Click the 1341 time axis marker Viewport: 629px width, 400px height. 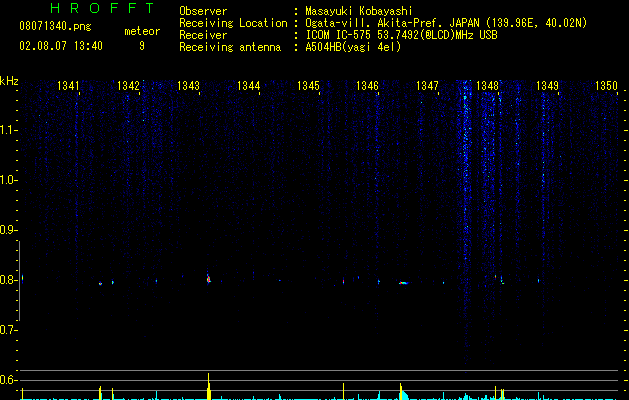(68, 86)
